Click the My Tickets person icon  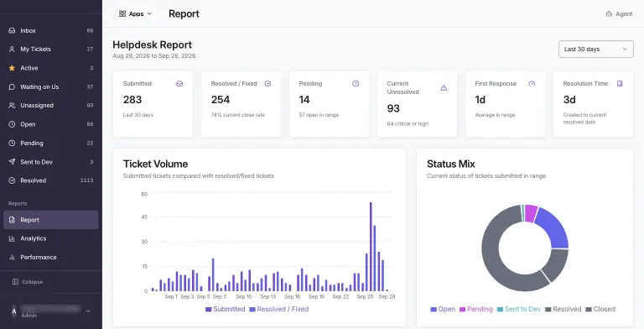[x=12, y=49]
